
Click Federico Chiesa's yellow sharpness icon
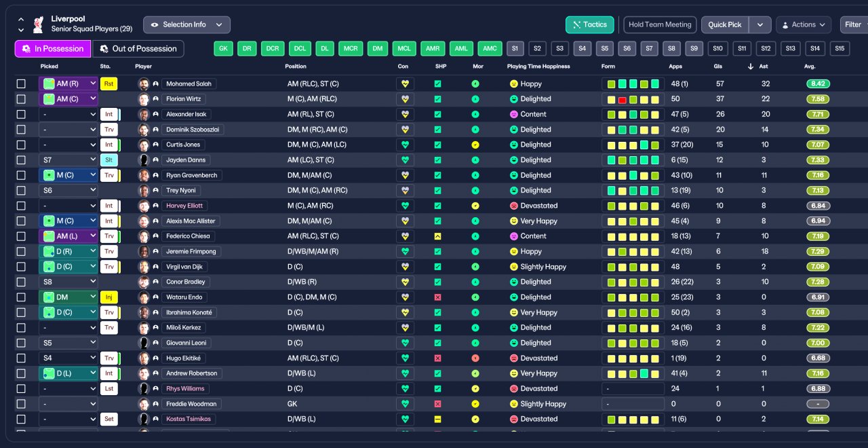[x=437, y=236]
